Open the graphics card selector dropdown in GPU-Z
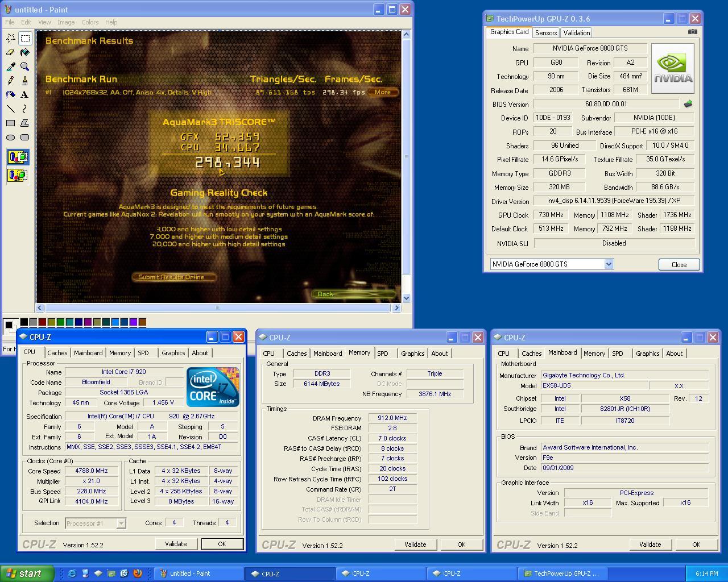This screenshot has width=728, height=582. click(609, 264)
